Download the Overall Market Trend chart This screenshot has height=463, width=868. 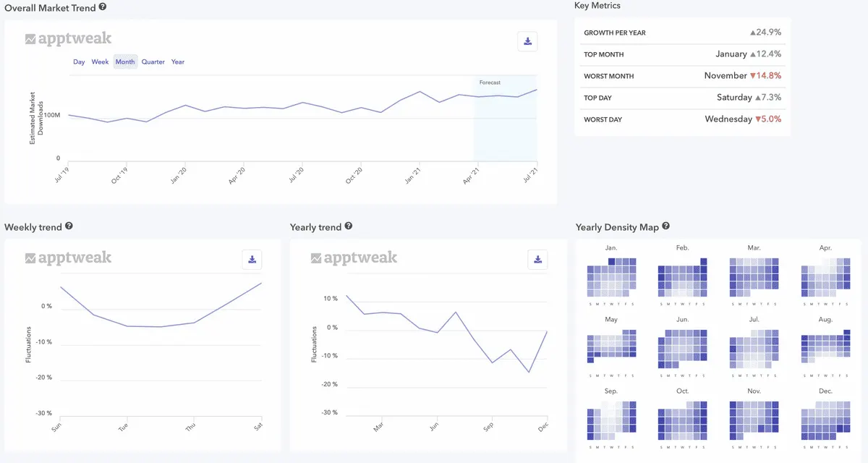528,41
